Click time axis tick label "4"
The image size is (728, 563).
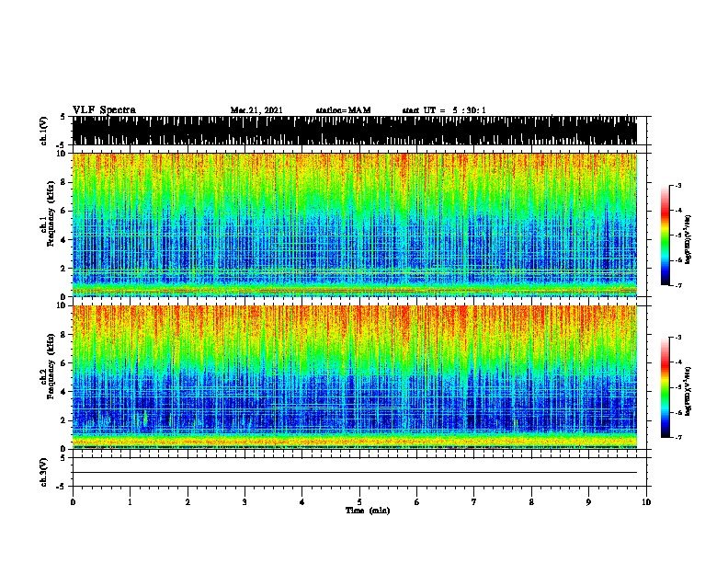[302, 502]
